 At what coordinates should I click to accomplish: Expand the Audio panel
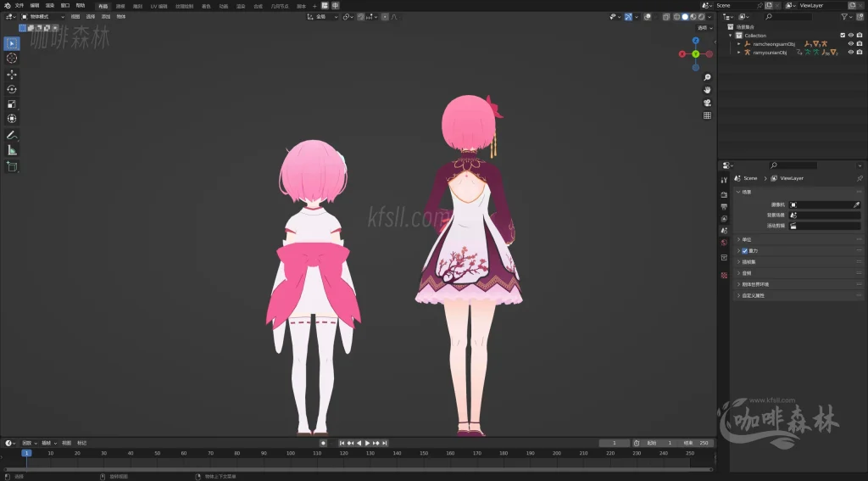[798, 273]
